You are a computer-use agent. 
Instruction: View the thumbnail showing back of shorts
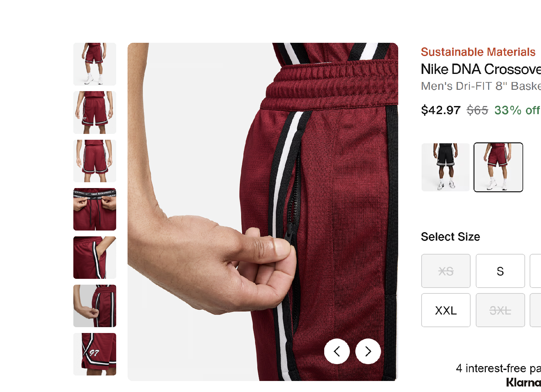(x=95, y=161)
